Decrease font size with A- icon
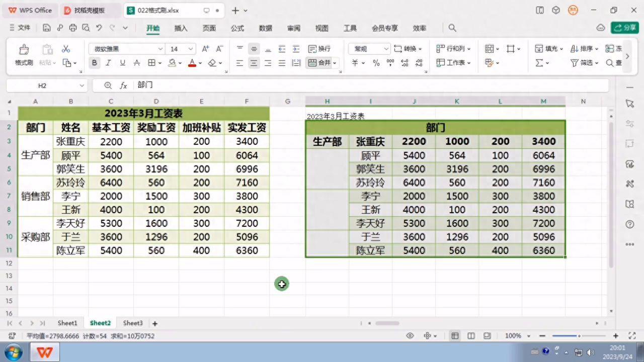This screenshot has width=644, height=362. point(219,49)
